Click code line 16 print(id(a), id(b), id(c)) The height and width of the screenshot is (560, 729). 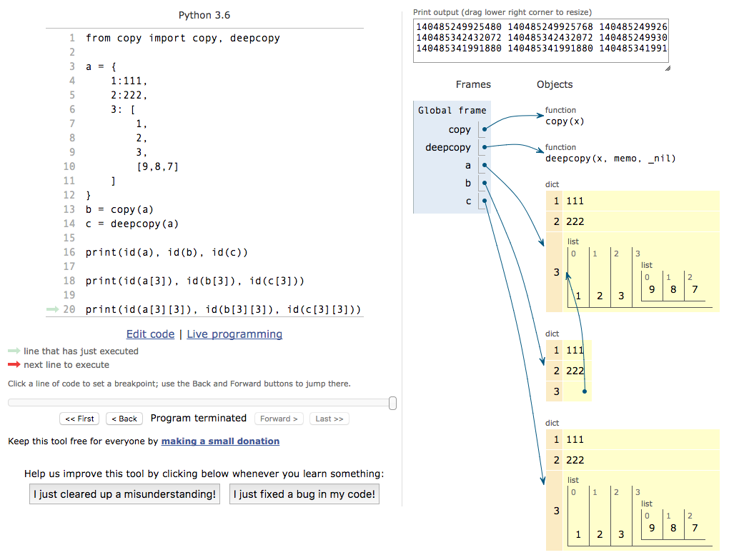pyautogui.click(x=167, y=252)
